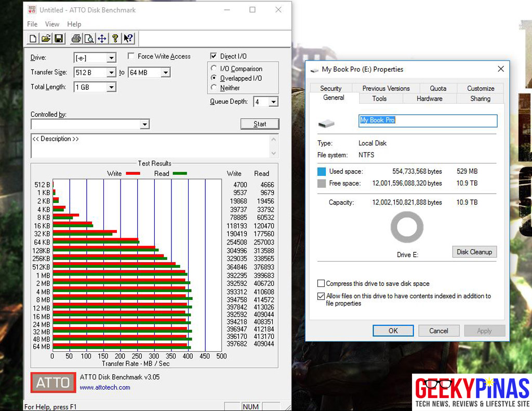
Task: Click the Save floppy disk toolbar icon
Action: pyautogui.click(x=59, y=38)
